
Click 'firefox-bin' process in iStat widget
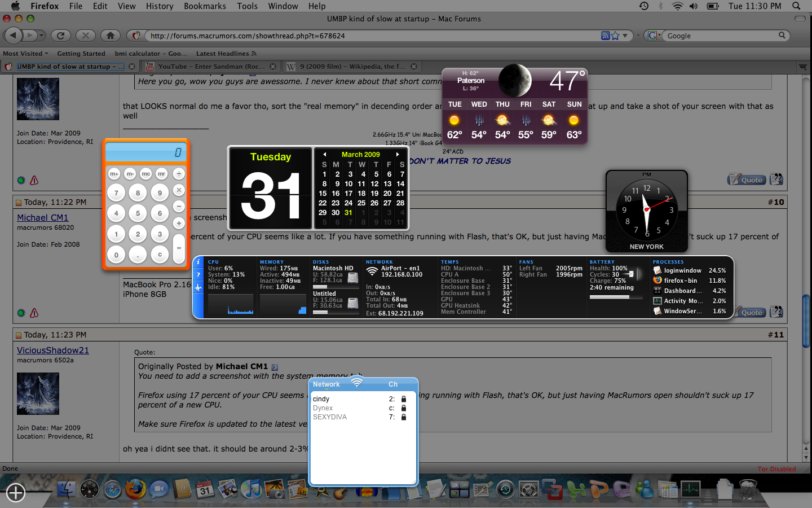(x=689, y=281)
